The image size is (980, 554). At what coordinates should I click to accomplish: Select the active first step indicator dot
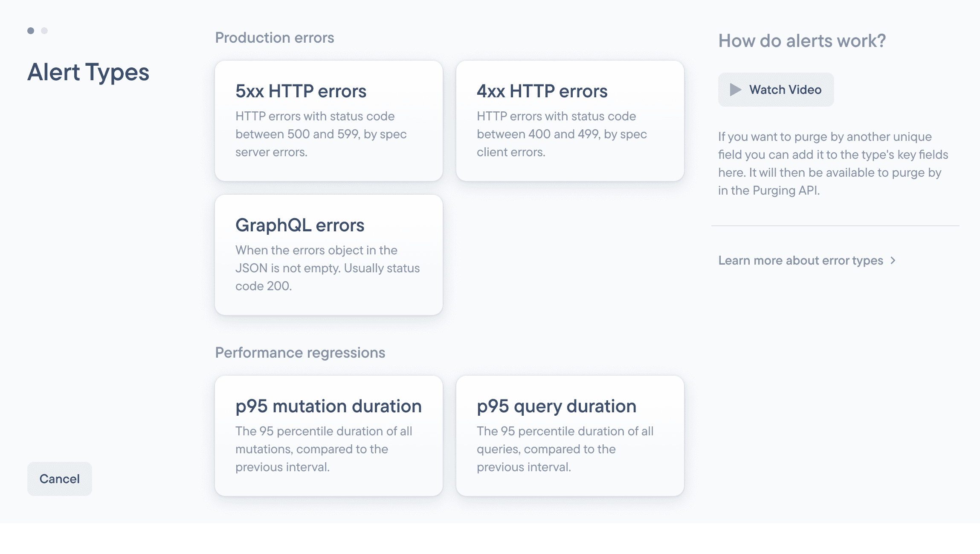click(x=30, y=30)
